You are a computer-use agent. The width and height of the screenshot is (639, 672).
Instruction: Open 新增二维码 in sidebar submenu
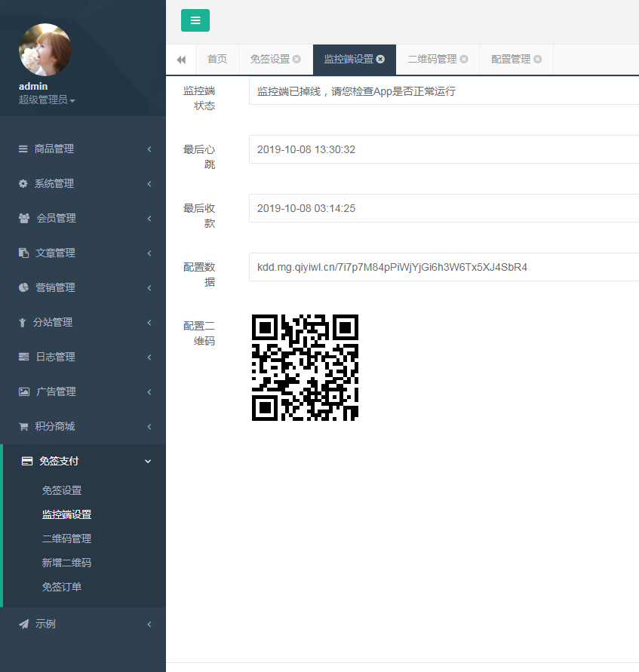[x=66, y=563]
